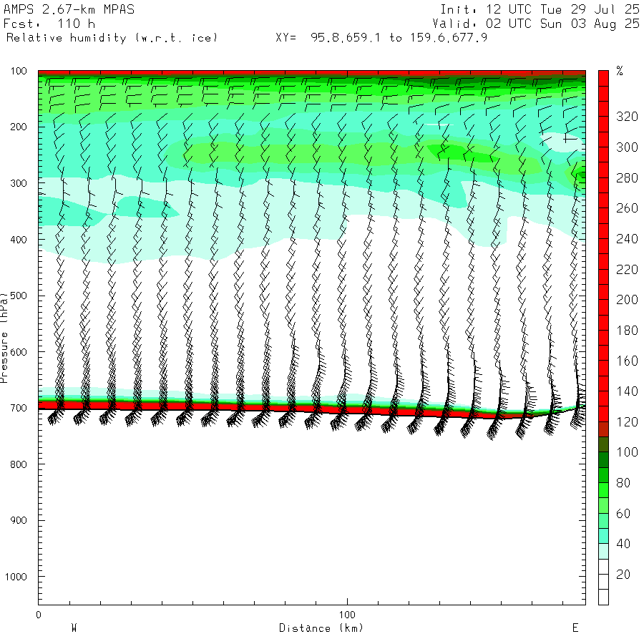The height and width of the screenshot is (644, 644).
Task: Click the brownish-red 110–120% colorbar segment
Action: tap(603, 429)
